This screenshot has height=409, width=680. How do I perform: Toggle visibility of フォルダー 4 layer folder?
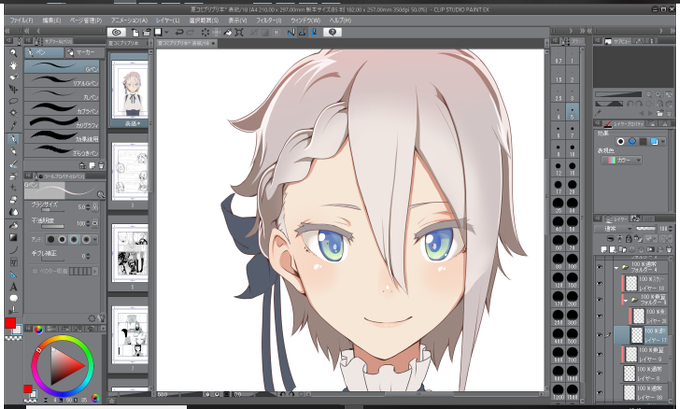pyautogui.click(x=600, y=267)
